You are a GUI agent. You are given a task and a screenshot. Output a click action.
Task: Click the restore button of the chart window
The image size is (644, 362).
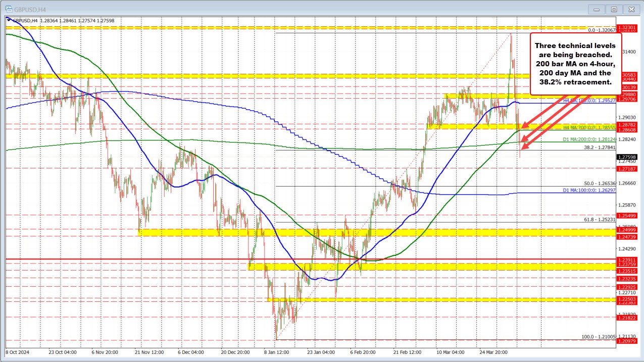pos(614,9)
